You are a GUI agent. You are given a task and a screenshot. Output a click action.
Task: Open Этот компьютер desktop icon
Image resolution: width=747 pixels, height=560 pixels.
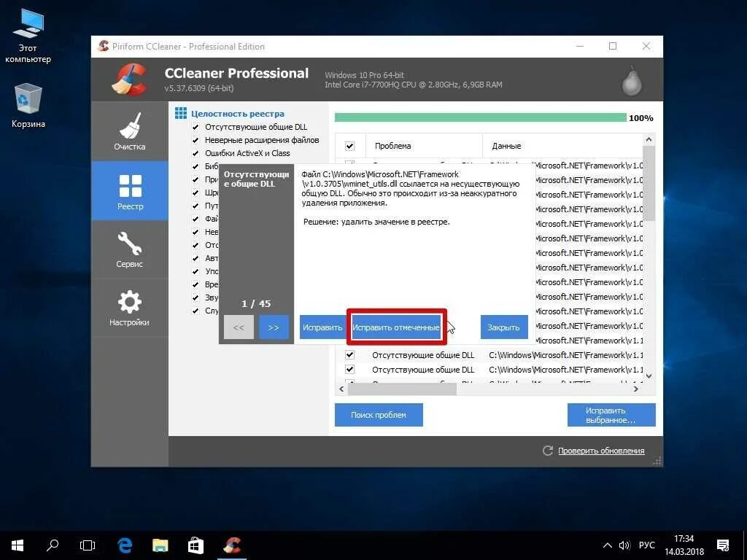tap(28, 36)
